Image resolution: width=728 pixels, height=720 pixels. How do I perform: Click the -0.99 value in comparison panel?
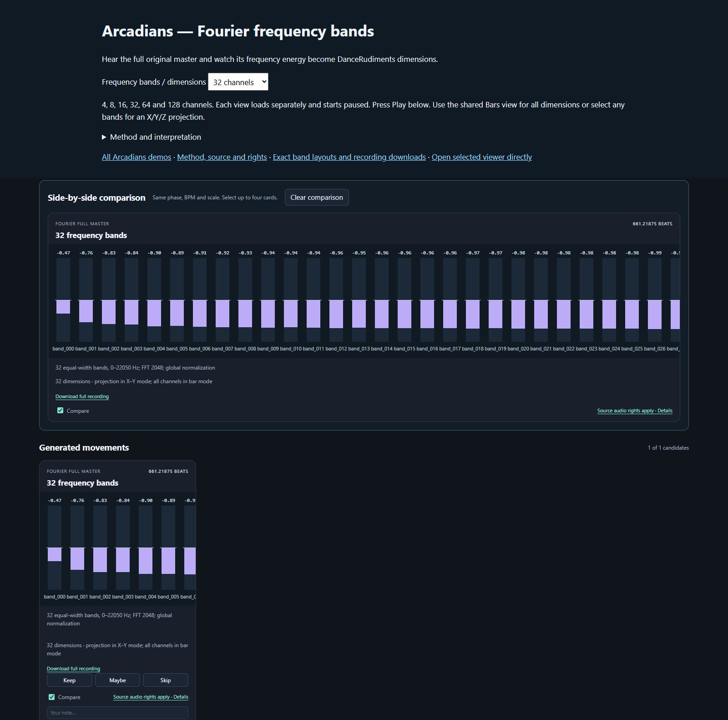click(x=655, y=253)
